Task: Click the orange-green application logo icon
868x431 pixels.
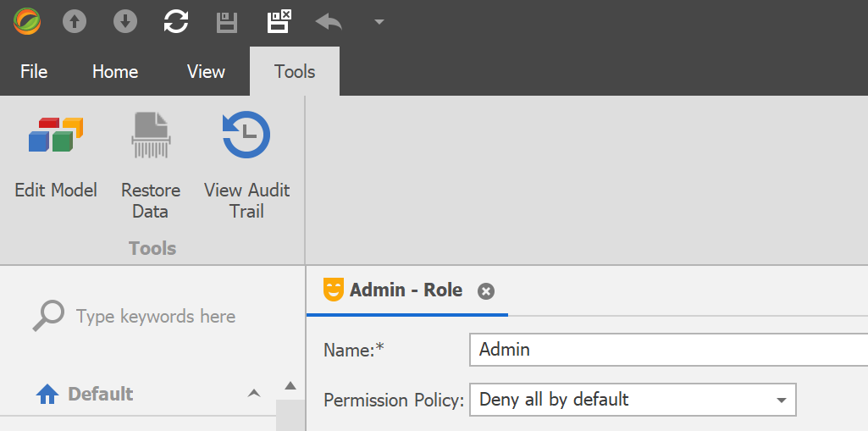Action: pyautogui.click(x=26, y=22)
